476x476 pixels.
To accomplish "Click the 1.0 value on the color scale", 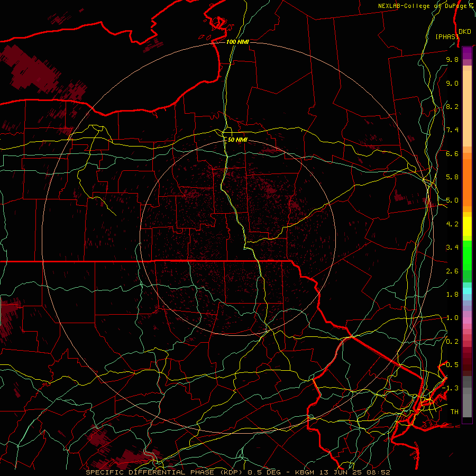I will [452, 318].
